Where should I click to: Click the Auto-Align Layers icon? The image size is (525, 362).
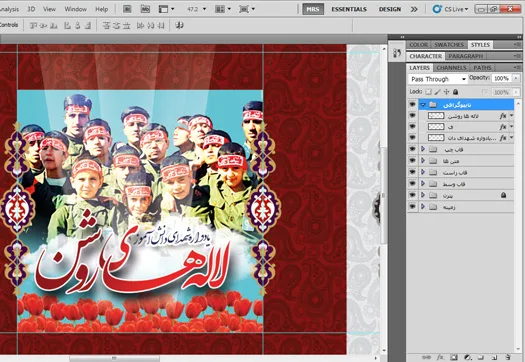pos(179,25)
